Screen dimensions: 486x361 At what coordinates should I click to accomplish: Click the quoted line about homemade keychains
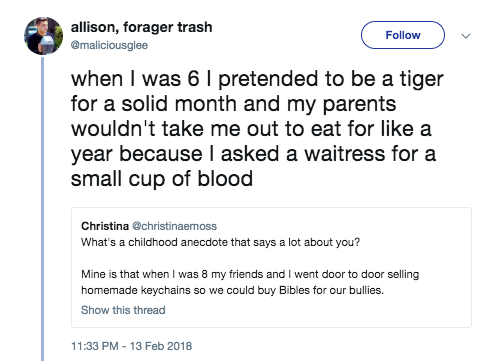pyautogui.click(x=232, y=290)
